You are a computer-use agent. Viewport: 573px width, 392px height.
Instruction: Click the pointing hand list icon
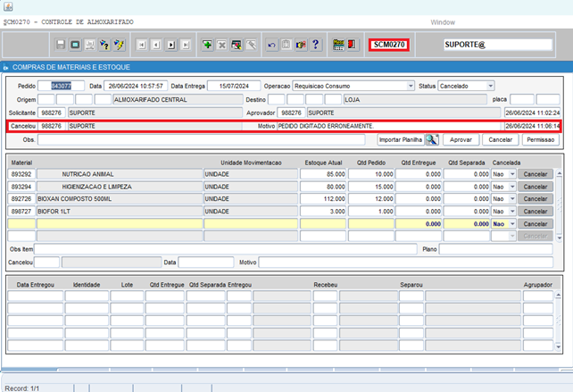click(x=301, y=45)
